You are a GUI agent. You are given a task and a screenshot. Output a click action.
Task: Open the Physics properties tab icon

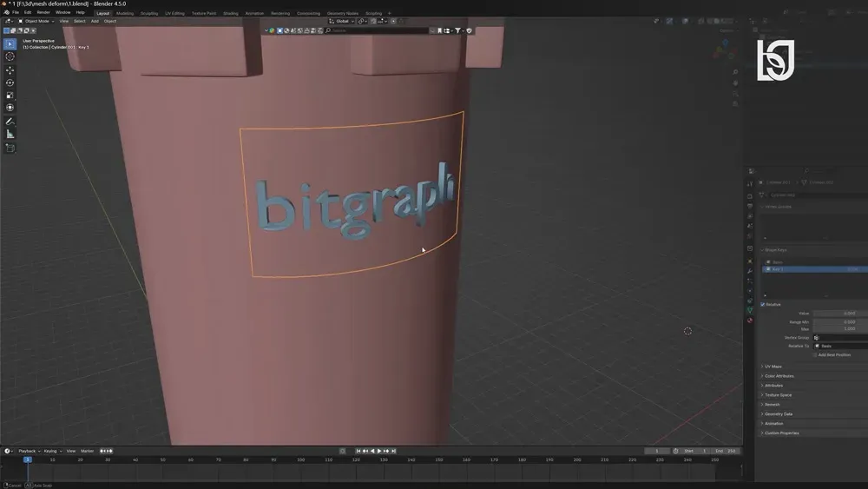(x=750, y=291)
